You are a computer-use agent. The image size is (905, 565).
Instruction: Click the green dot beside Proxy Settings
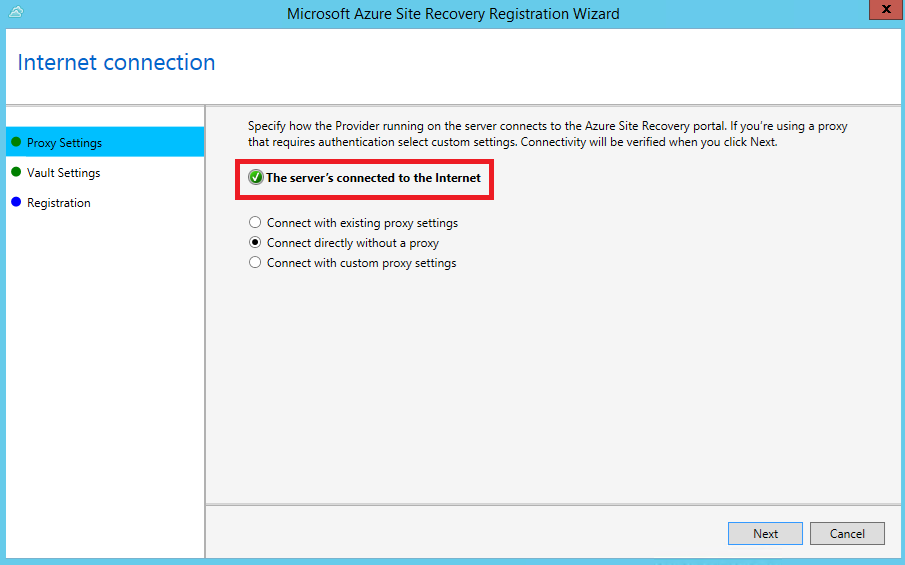16,142
